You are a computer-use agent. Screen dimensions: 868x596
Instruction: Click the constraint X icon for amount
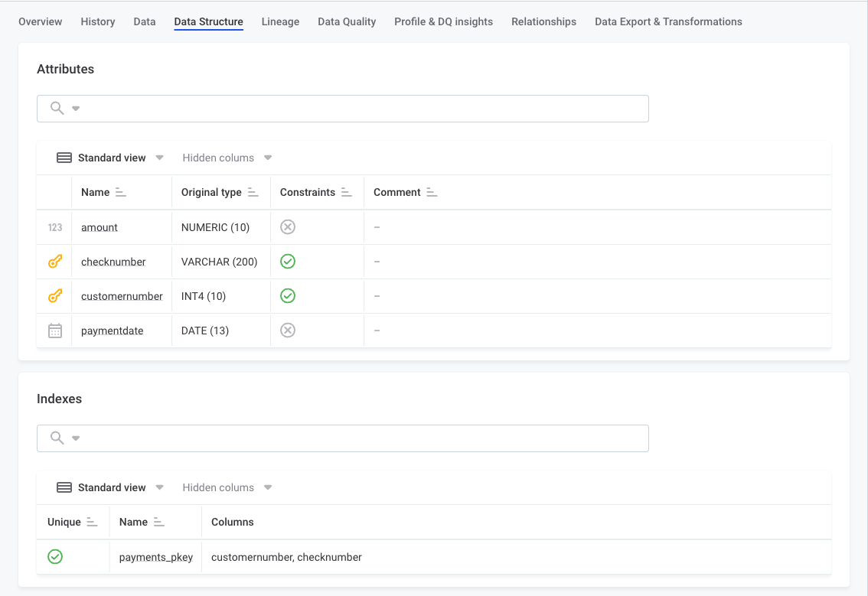pyautogui.click(x=288, y=227)
